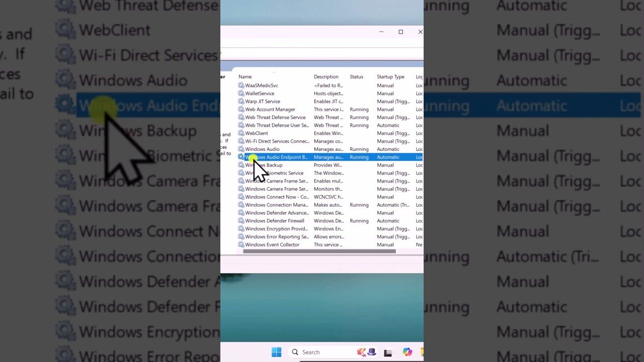Click the gear icon beside Windows Defender Firewall
Viewport: 644px width, 362px height.
[x=241, y=221]
